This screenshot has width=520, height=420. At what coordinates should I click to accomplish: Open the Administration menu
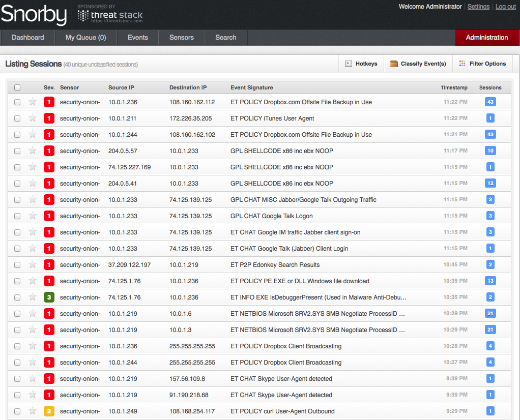coord(486,38)
